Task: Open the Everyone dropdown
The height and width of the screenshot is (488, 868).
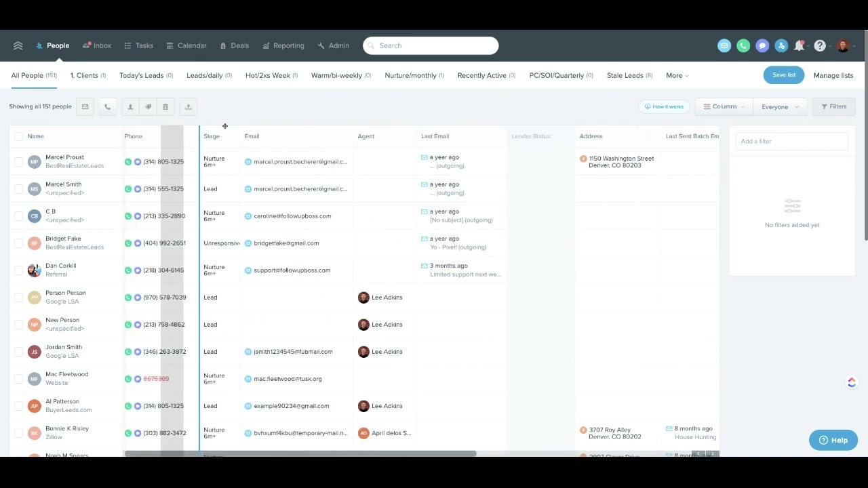Action: pyautogui.click(x=779, y=106)
